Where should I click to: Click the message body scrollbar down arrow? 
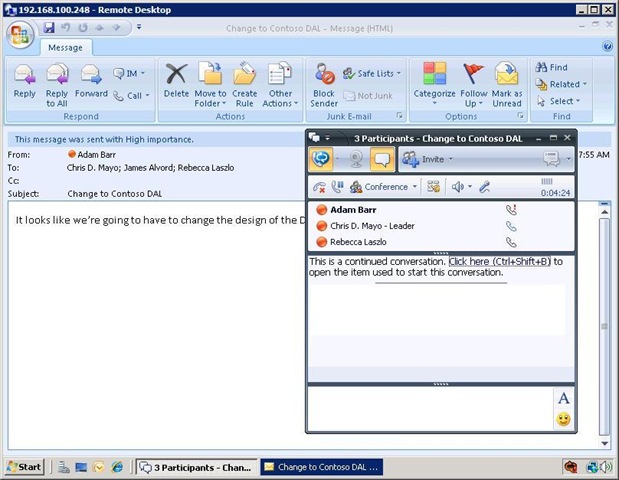pos(604,443)
